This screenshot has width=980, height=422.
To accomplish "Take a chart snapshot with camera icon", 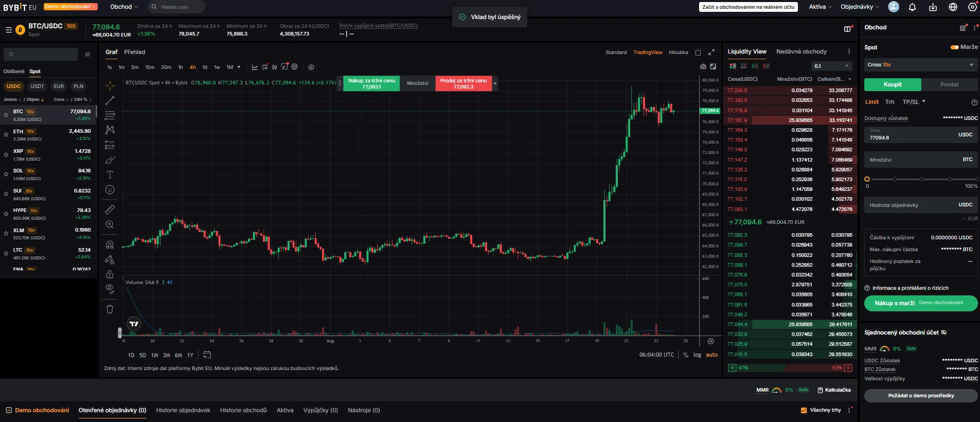I will (703, 67).
